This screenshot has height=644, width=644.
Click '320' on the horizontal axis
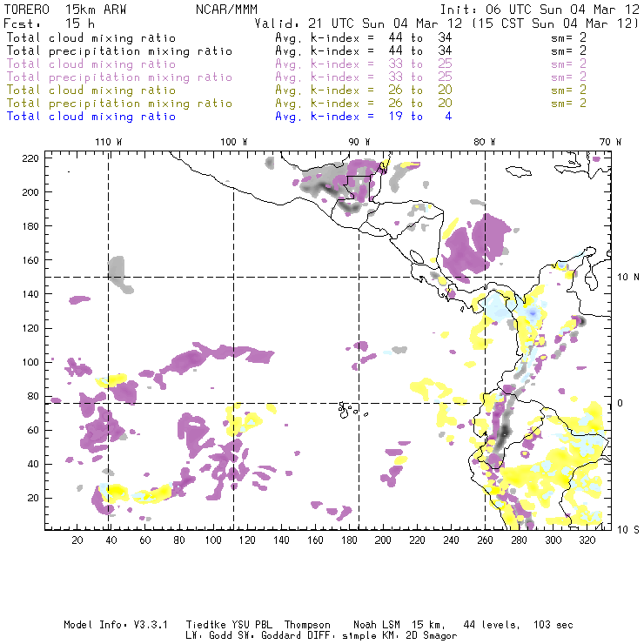tap(587, 540)
